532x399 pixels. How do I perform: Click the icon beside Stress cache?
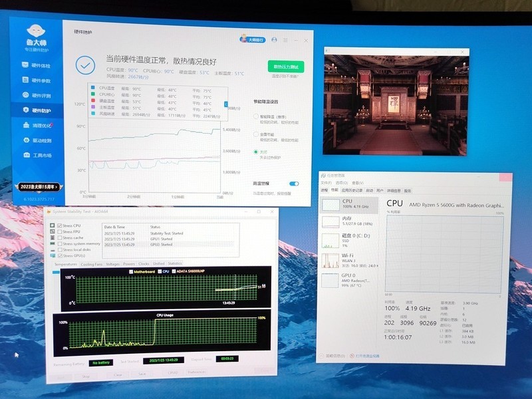tap(53, 237)
